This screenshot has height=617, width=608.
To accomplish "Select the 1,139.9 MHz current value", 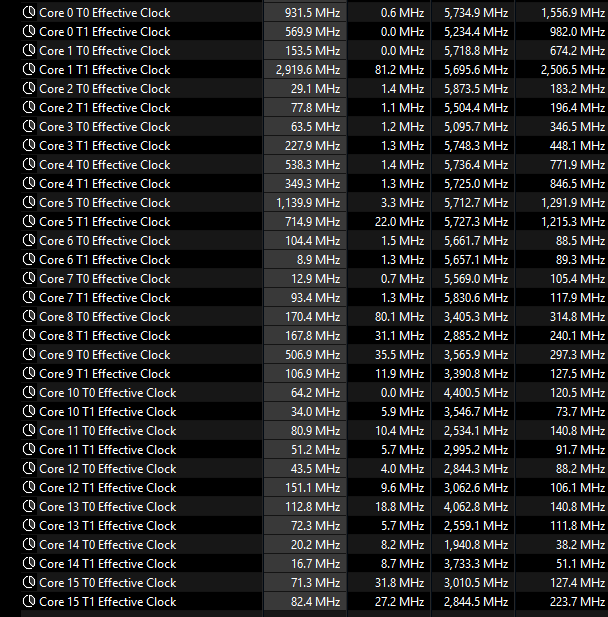I will click(308, 203).
